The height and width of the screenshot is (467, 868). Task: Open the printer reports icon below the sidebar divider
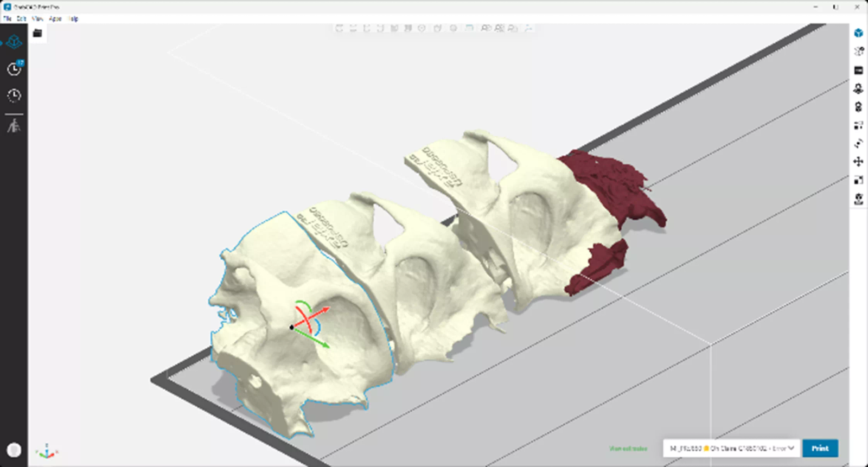click(x=14, y=126)
